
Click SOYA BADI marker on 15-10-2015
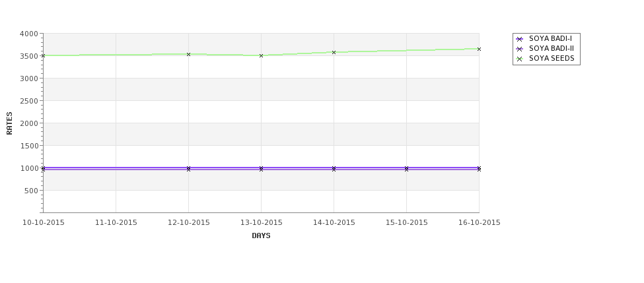coord(407,169)
